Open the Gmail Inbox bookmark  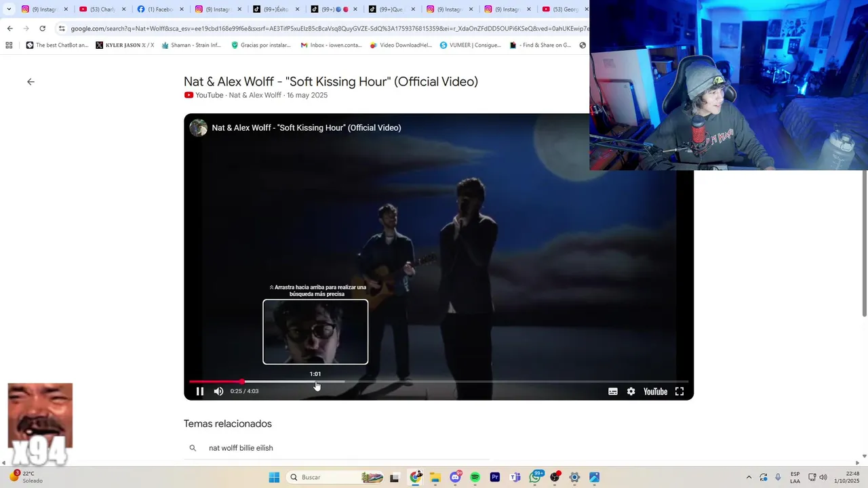tap(331, 45)
